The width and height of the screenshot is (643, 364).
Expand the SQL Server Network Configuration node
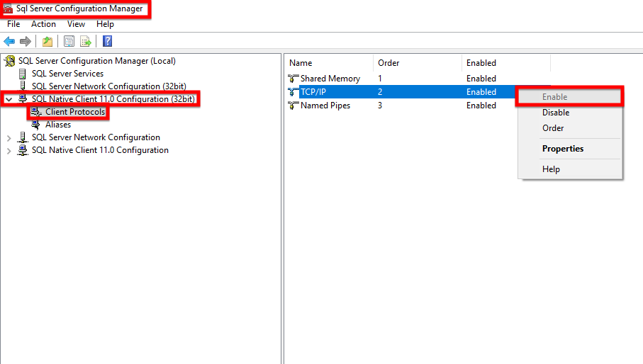click(9, 137)
